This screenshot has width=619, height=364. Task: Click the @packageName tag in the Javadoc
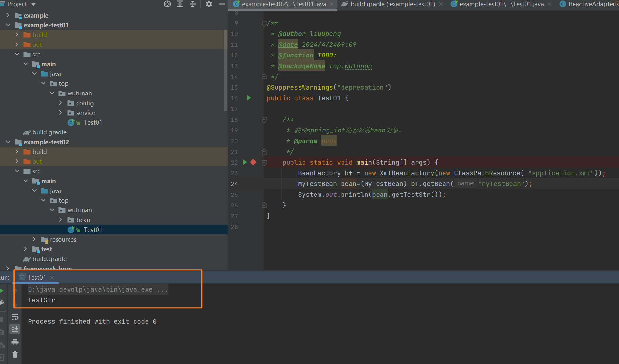pyautogui.click(x=302, y=66)
